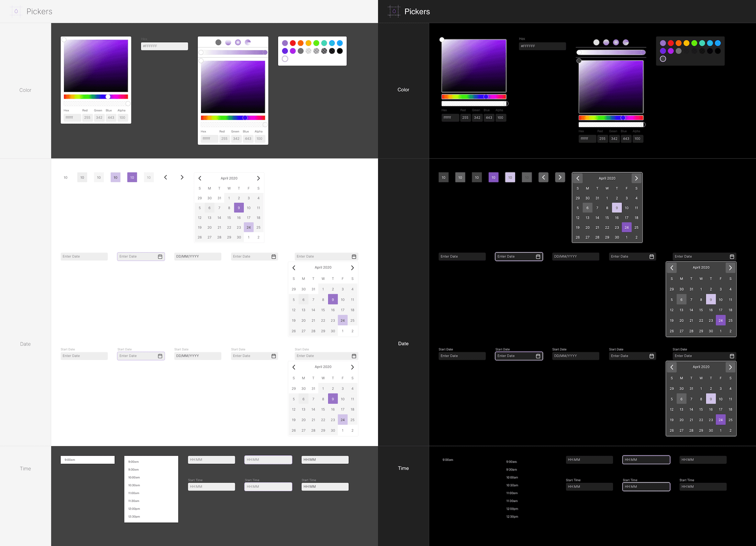Open calendar icon in dark Start Date field above calendar

[x=732, y=356]
